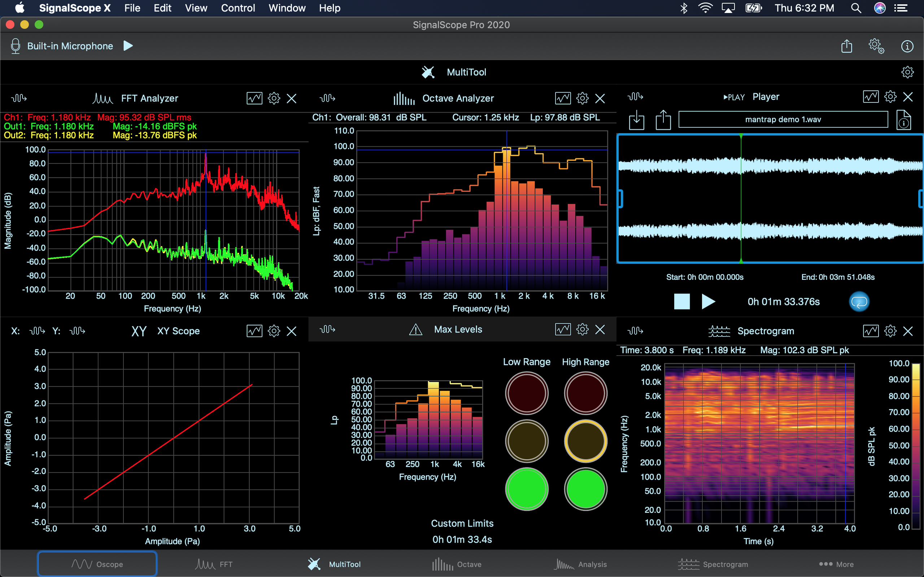Viewport: 924px width, 577px height.
Task: Click the mantrap demo 1.wav filename field
Action: (x=783, y=119)
